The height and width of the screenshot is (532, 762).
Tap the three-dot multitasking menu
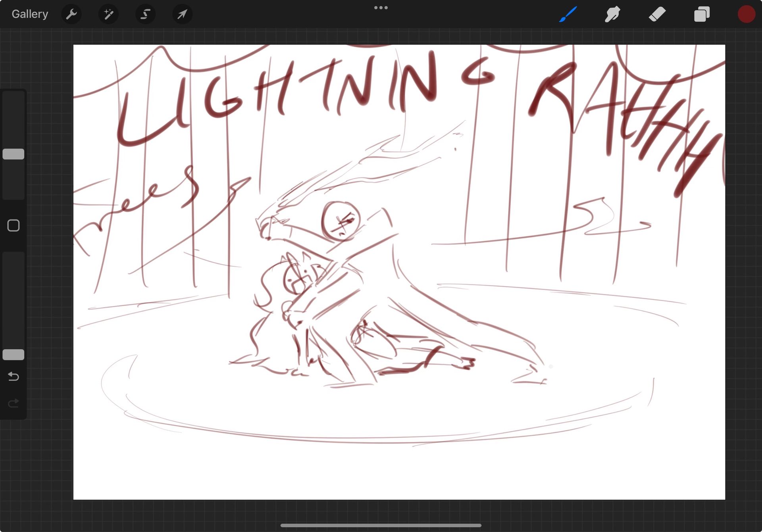click(381, 8)
